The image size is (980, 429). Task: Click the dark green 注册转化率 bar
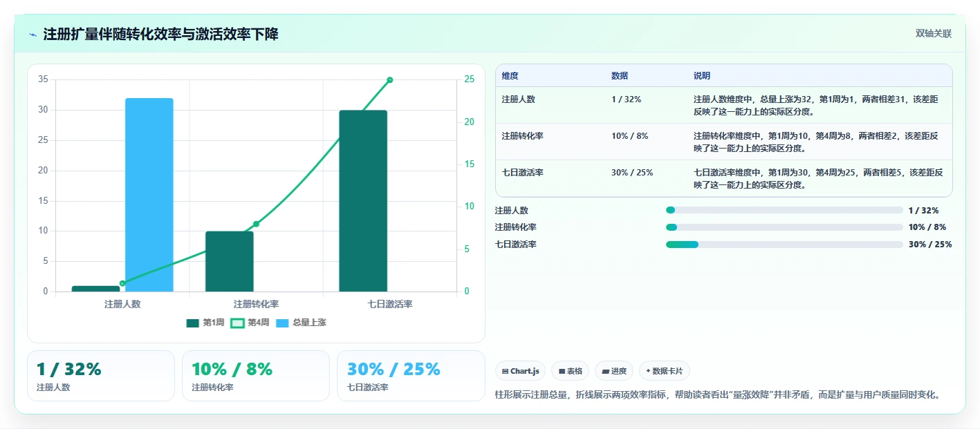(230, 261)
